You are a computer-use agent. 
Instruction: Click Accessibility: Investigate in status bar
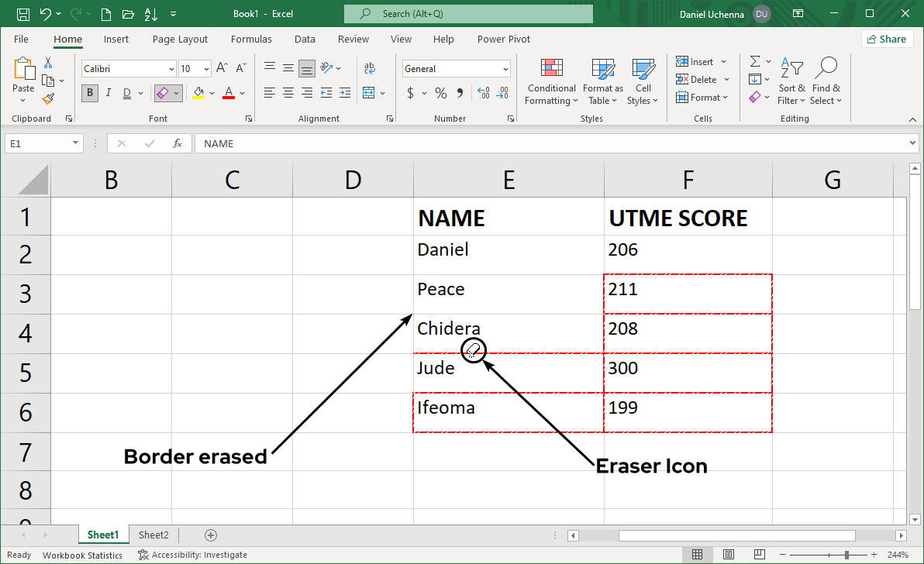192,555
